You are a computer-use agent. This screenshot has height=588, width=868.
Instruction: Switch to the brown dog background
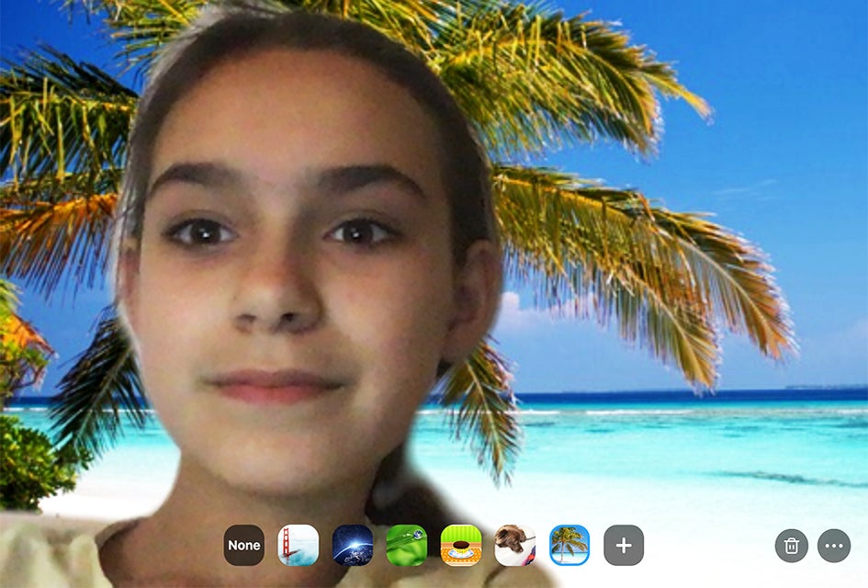[514, 545]
